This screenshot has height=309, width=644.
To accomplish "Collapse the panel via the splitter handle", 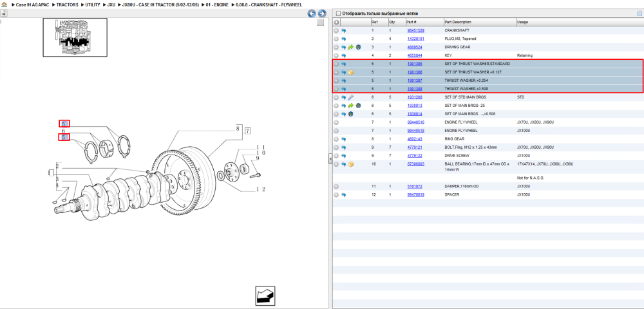I will point(330,159).
